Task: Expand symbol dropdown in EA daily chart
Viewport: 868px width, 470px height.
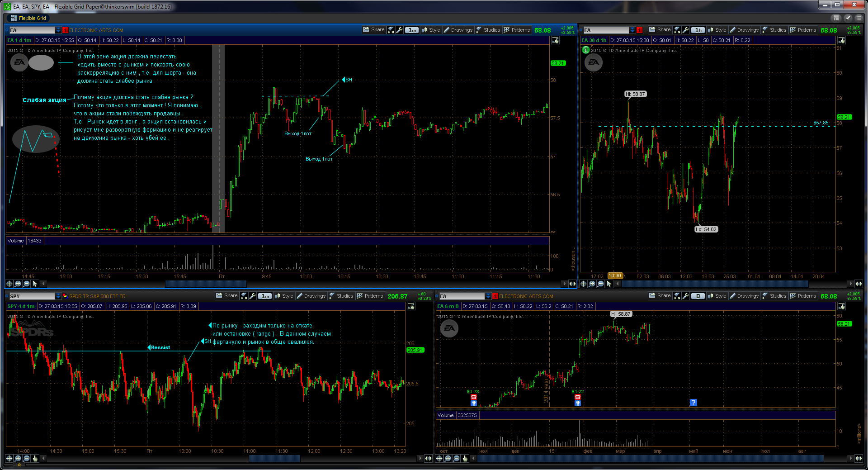Action: click(488, 296)
